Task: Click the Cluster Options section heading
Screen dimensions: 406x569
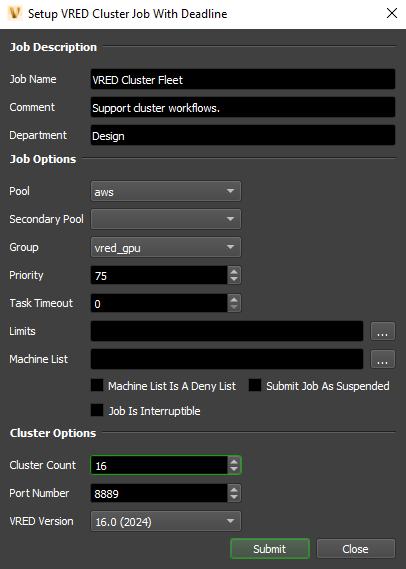Action: click(53, 433)
